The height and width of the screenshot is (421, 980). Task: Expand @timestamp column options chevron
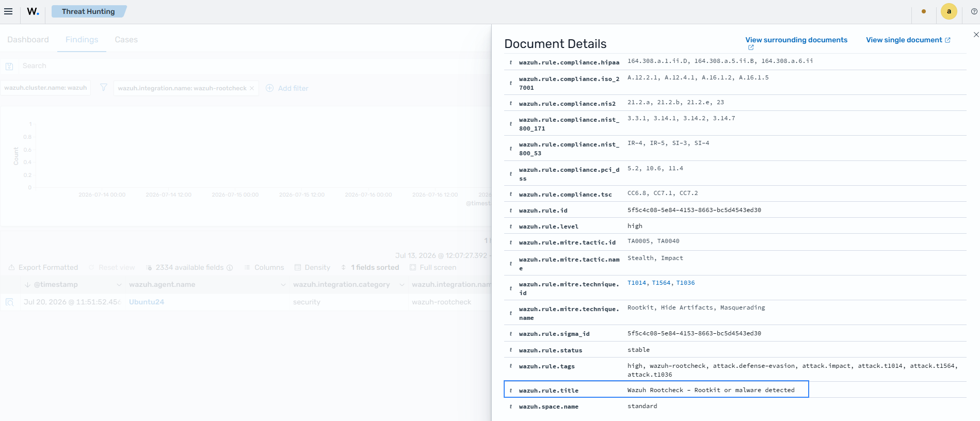tap(119, 285)
